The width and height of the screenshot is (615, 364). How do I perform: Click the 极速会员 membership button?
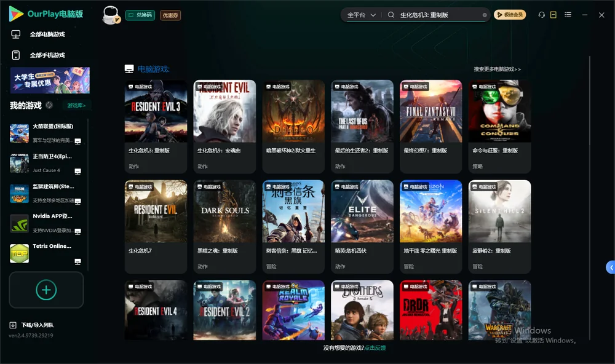[x=510, y=15]
